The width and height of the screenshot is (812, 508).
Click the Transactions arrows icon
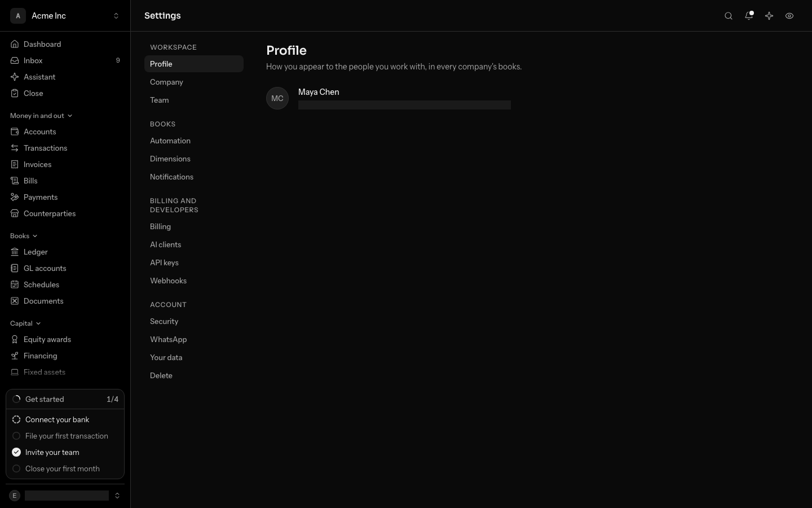(15, 148)
